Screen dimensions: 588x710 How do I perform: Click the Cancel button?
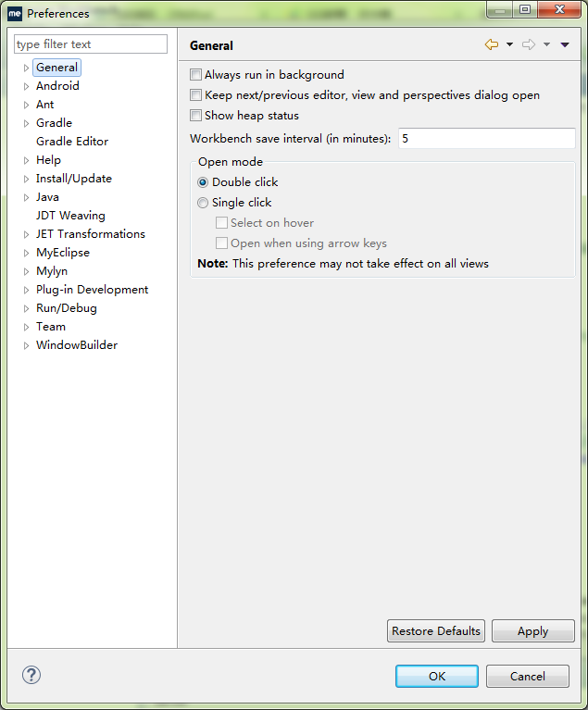(528, 676)
